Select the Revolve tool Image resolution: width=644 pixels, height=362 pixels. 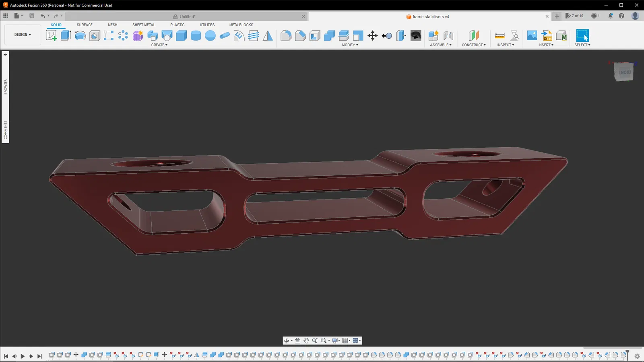tap(80, 35)
